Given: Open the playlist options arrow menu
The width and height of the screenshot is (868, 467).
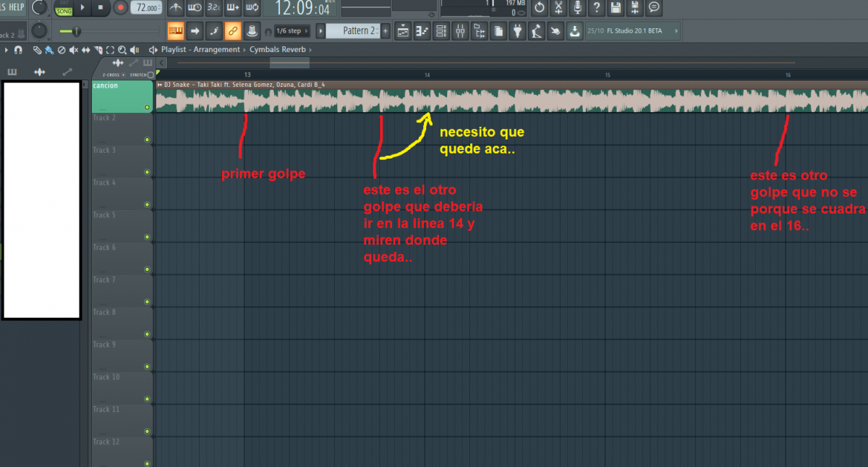Looking at the screenshot, I should click(7, 50).
